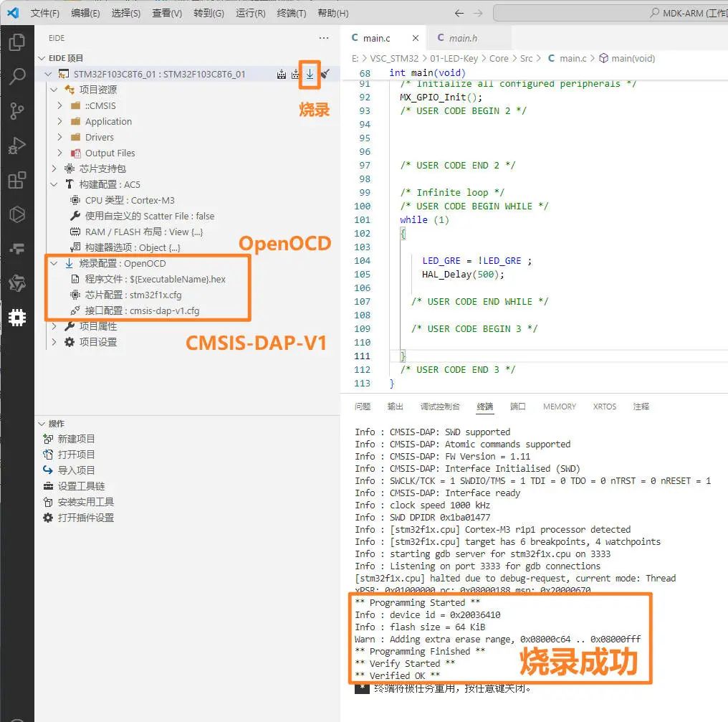Open the 文件(F) menu
The width and height of the screenshot is (728, 722).
[44, 13]
